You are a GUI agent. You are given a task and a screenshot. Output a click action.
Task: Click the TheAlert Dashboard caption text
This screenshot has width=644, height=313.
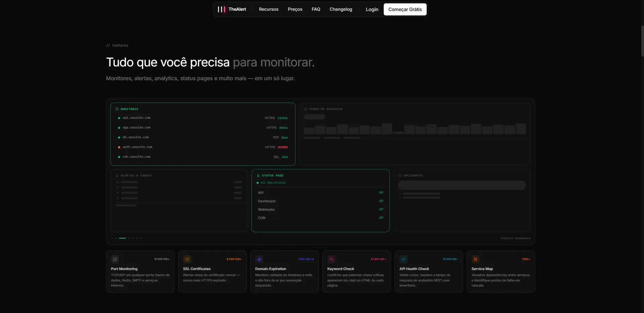pos(515,238)
